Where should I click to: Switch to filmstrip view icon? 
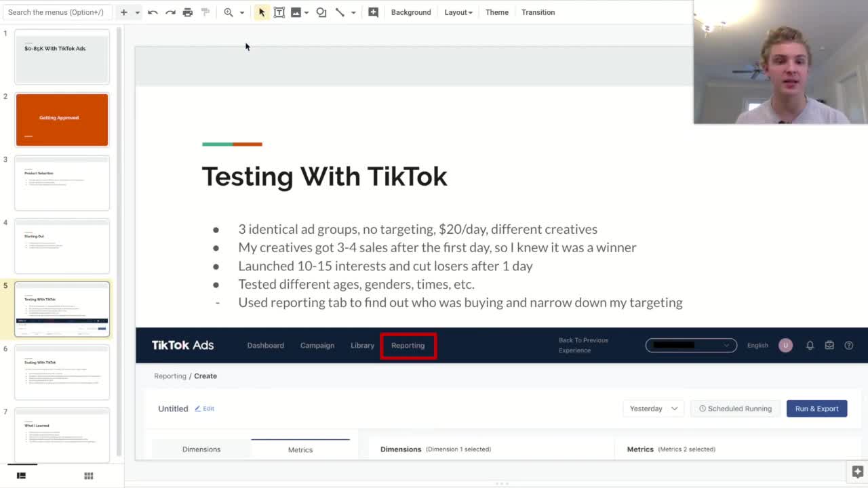coord(21,476)
